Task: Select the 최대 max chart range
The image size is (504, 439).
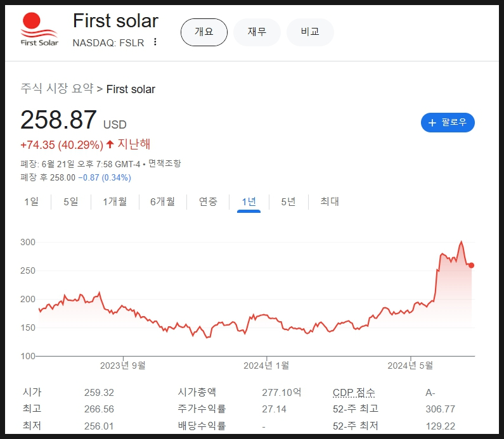Action: point(330,201)
